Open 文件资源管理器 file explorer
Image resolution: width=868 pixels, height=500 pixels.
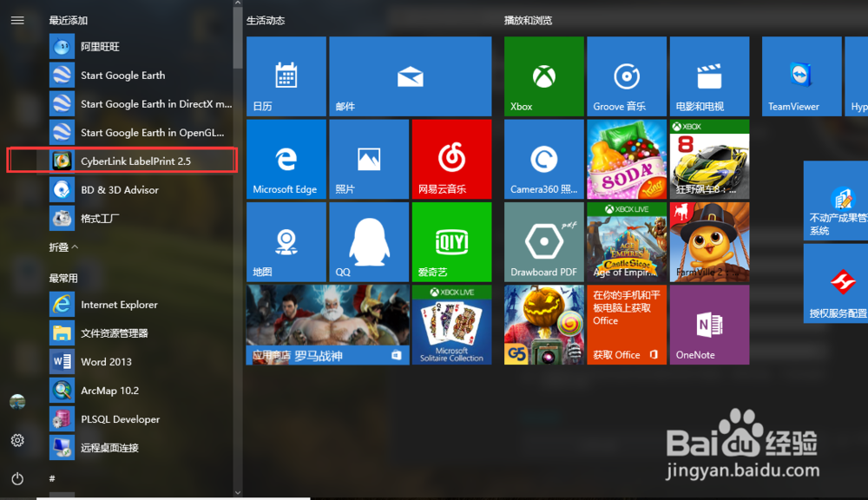[x=140, y=333]
